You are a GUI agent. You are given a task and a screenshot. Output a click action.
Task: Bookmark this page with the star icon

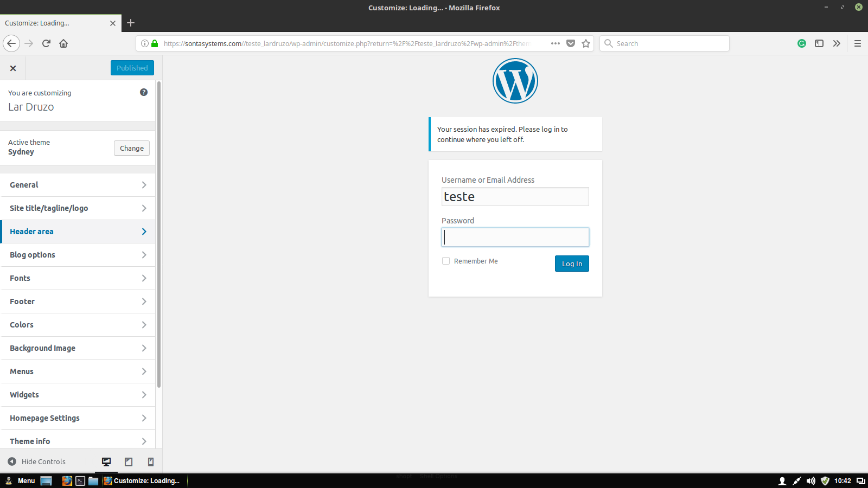tap(586, 43)
